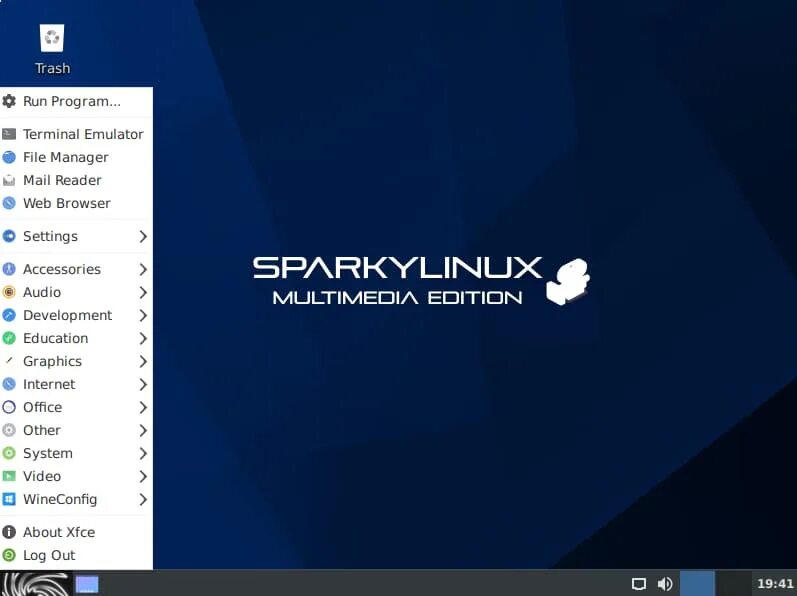Expand the Internet submenu arrow
This screenshot has width=797, height=596.
[143, 384]
